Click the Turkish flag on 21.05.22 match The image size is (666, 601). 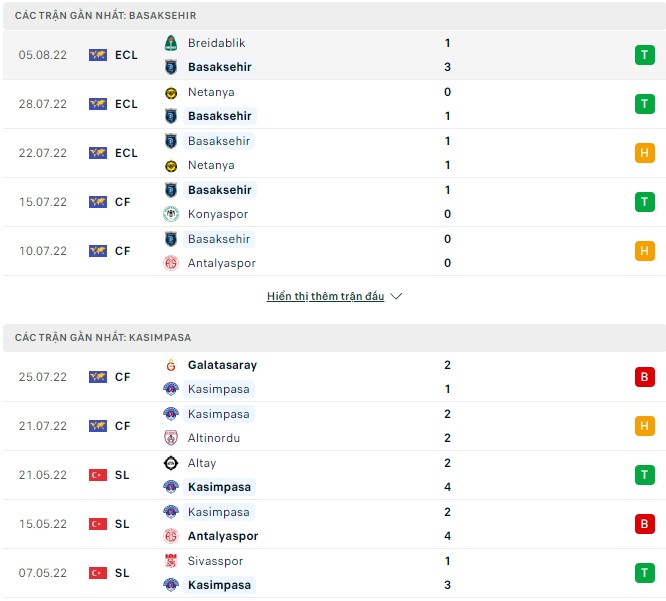tap(98, 475)
